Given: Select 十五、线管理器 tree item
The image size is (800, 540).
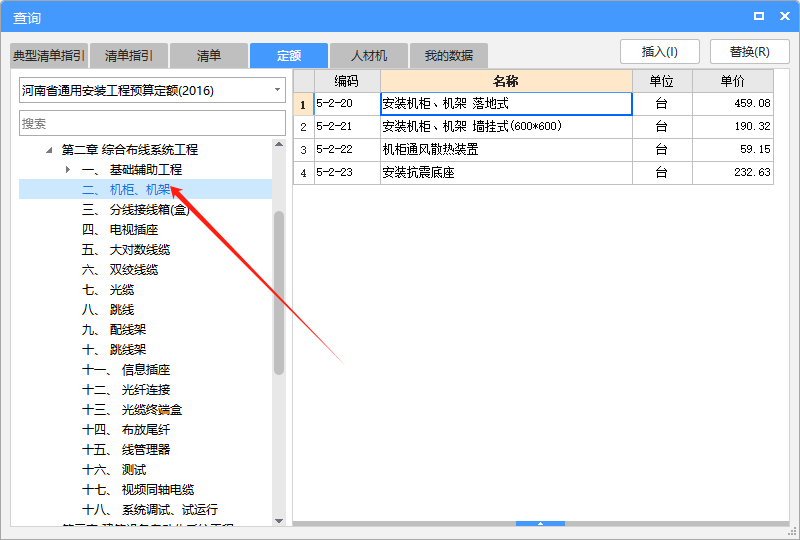Looking at the screenshot, I should [126, 449].
